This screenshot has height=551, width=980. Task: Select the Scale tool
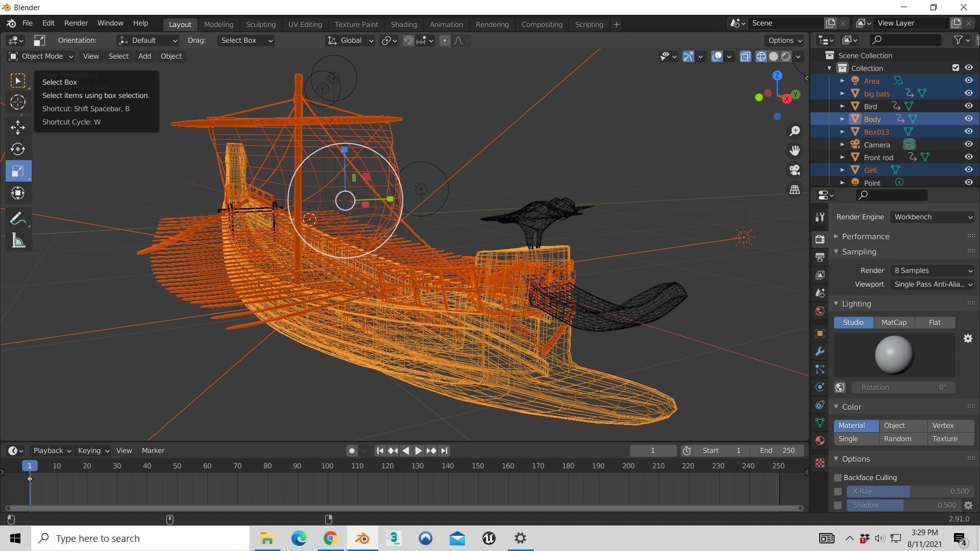[x=18, y=171]
